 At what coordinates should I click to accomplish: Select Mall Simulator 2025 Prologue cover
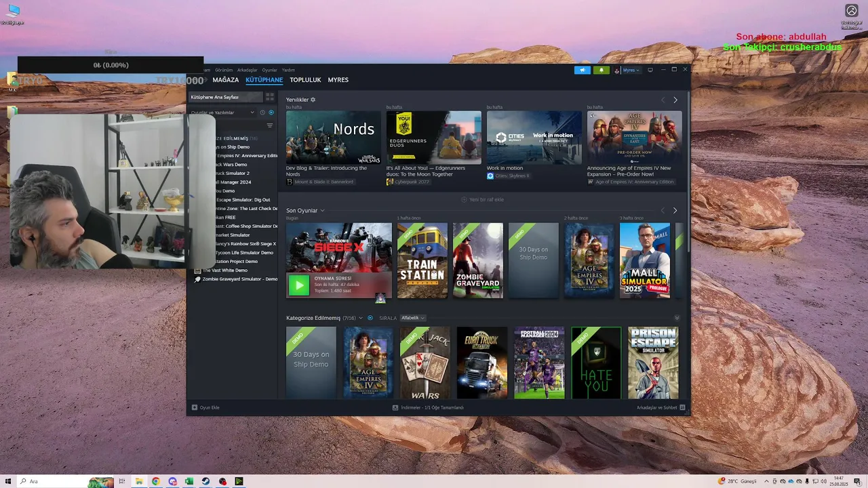point(645,260)
